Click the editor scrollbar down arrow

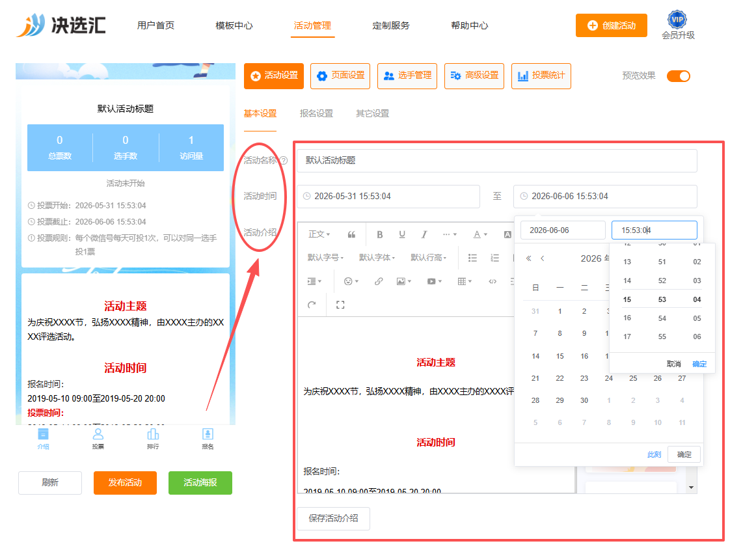pyautogui.click(x=692, y=488)
